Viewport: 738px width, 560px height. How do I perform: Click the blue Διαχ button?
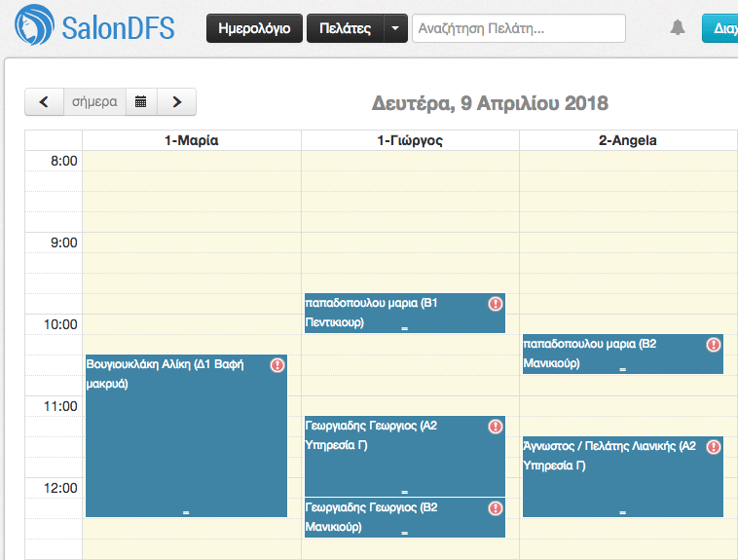point(720,28)
